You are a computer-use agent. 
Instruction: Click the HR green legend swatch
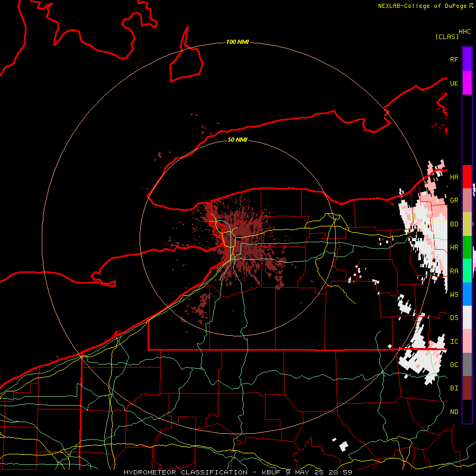coord(467,247)
